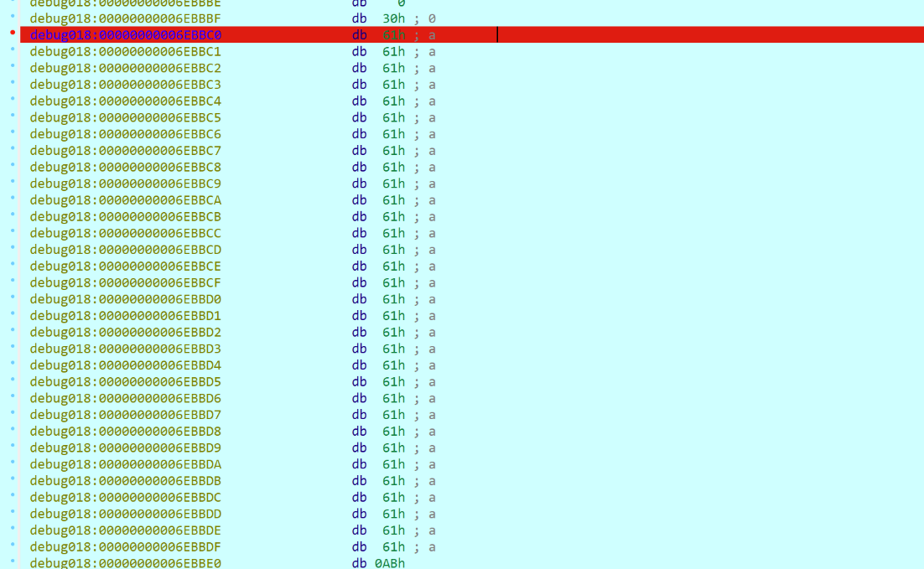Click the db directive on line 6EBBDC
Image resolution: width=924 pixels, height=569 pixels.
359,498
